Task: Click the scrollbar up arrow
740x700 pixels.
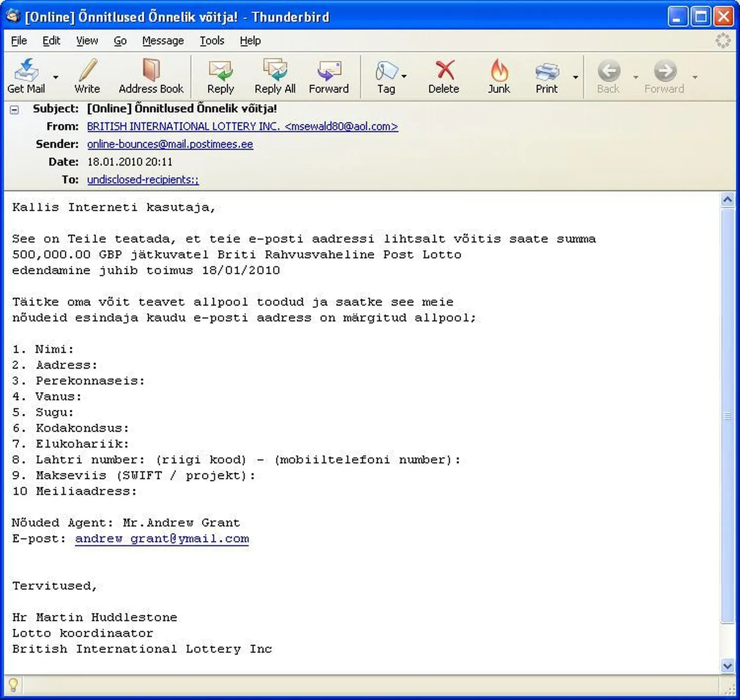Action: pos(727,199)
